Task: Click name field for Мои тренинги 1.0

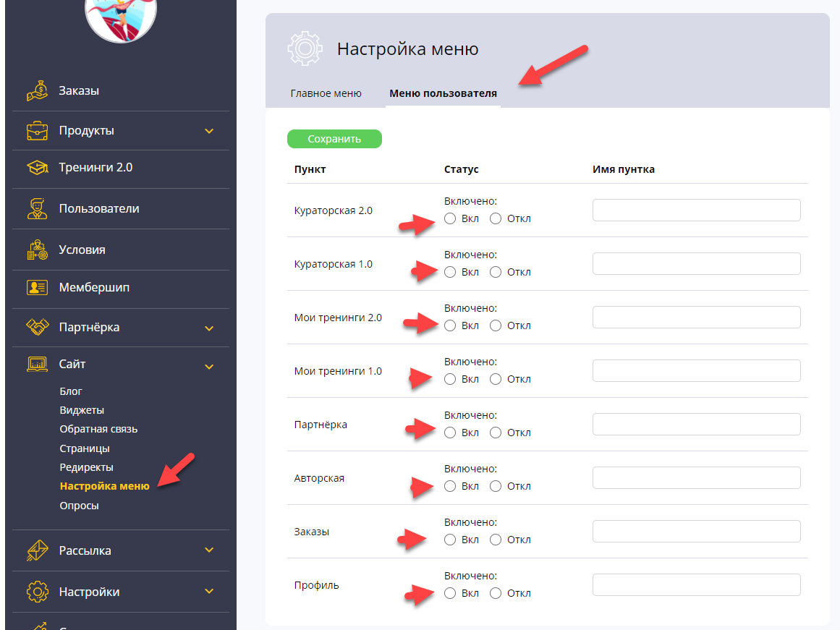Action: tap(697, 371)
